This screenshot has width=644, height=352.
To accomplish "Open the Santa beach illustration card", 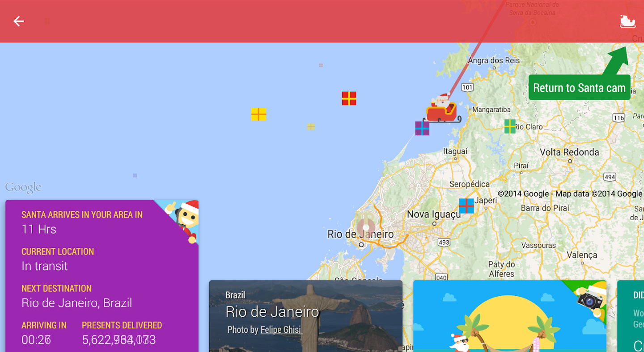I will [x=510, y=316].
